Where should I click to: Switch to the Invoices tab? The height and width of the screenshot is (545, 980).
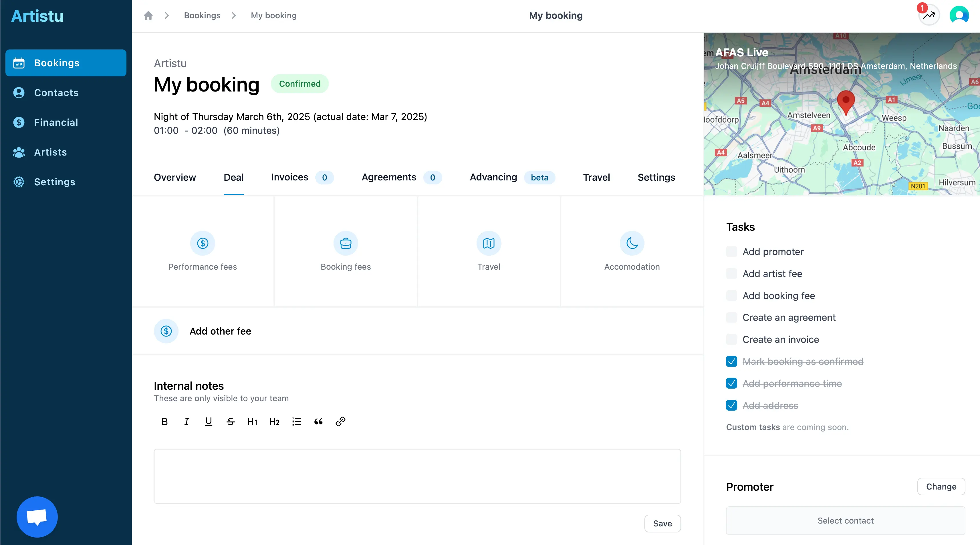pyautogui.click(x=289, y=177)
